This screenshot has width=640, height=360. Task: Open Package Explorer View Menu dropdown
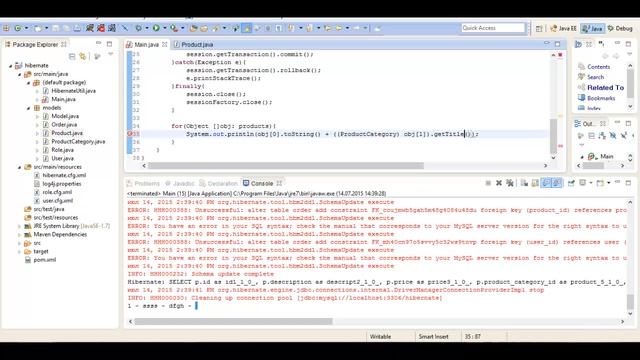point(111,55)
